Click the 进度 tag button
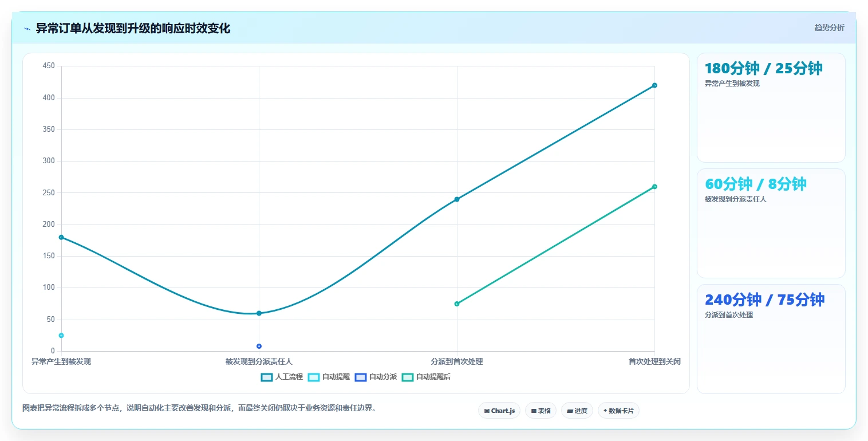 (577, 411)
